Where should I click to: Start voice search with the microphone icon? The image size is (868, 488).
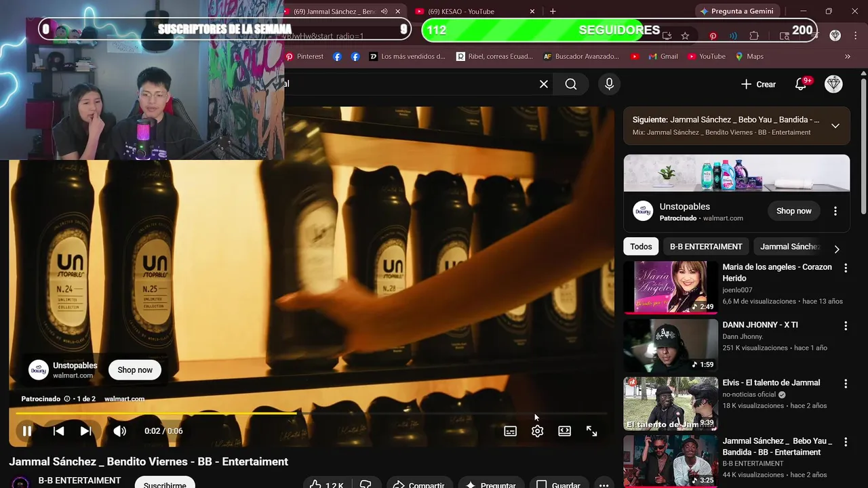tap(609, 84)
